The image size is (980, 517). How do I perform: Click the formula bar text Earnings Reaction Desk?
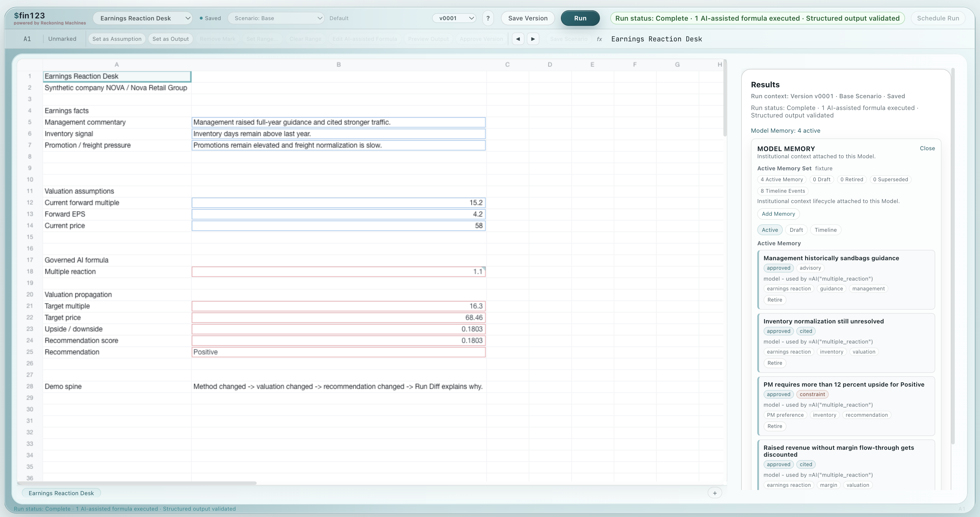pyautogui.click(x=656, y=39)
